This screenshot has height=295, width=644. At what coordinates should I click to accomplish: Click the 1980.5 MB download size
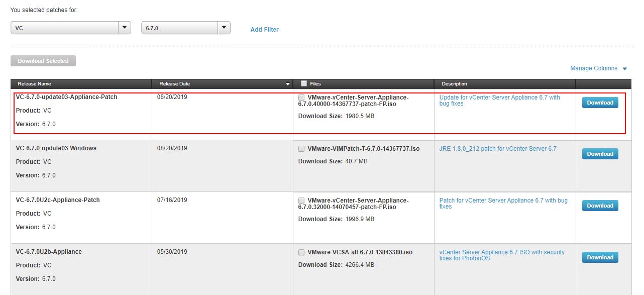coord(360,116)
